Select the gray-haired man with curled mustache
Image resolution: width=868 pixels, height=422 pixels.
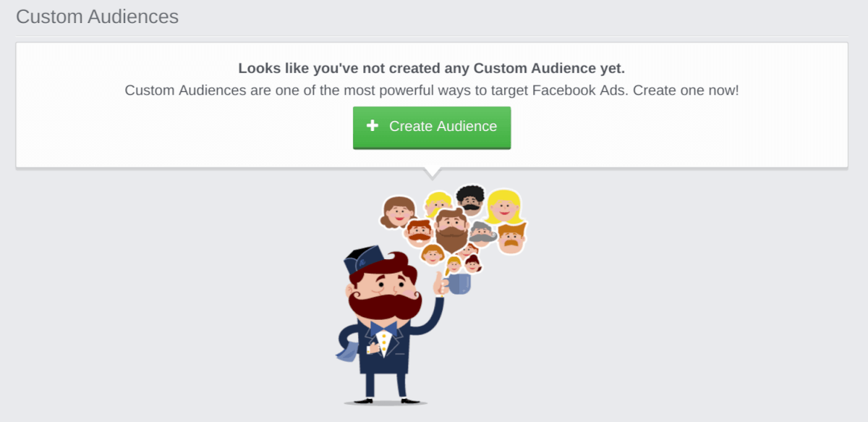coord(481,234)
